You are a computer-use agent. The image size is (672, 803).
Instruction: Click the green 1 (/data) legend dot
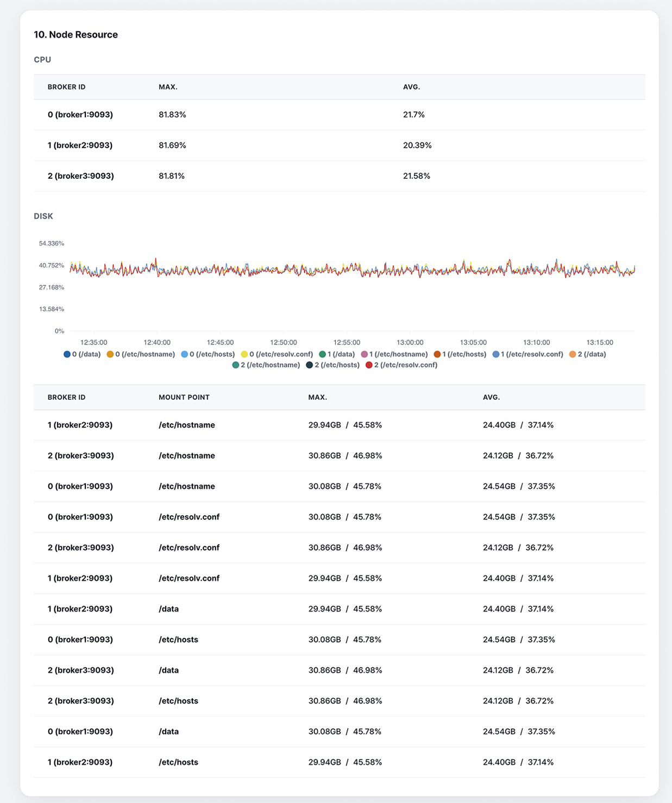point(323,354)
